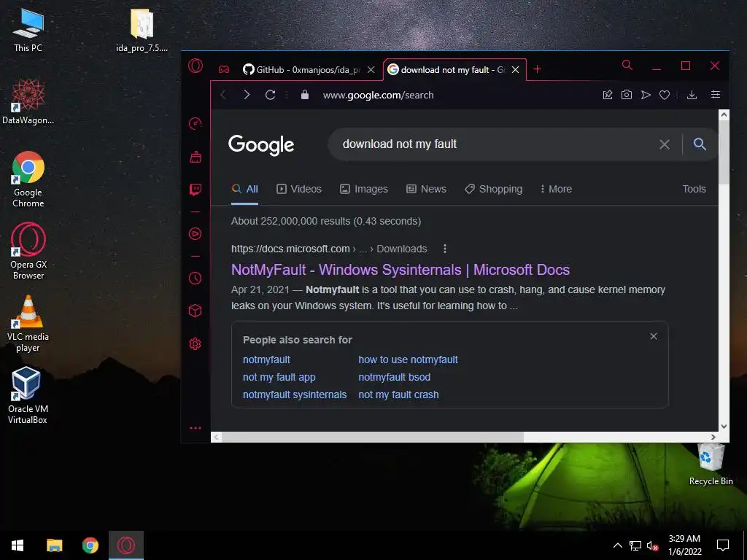Click the muted volume tray icon
This screenshot has width=747, height=560.
click(x=652, y=545)
